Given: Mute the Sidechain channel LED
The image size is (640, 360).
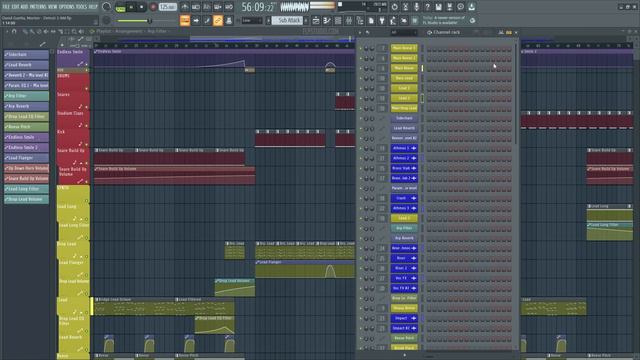Looking at the screenshot, I should point(361,118).
